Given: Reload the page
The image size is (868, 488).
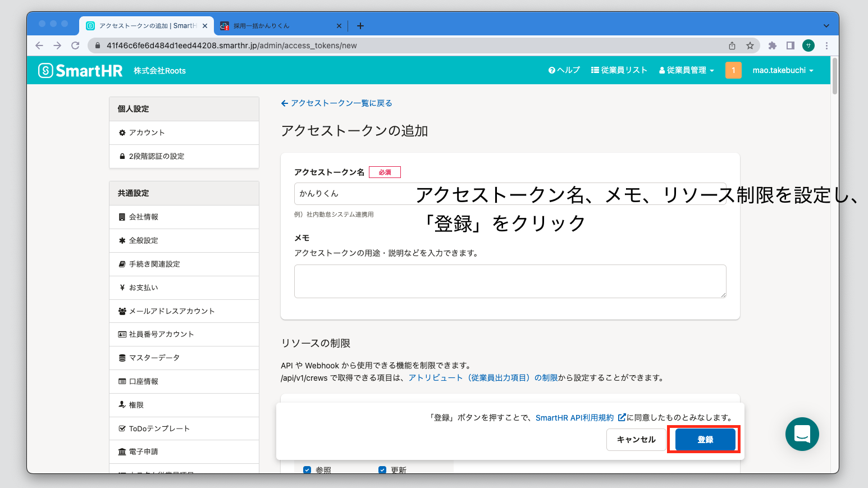Looking at the screenshot, I should click(75, 45).
